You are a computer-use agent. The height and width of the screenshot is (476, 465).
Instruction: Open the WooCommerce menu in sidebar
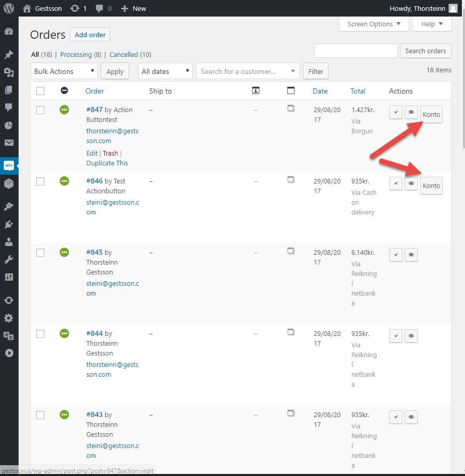9,166
